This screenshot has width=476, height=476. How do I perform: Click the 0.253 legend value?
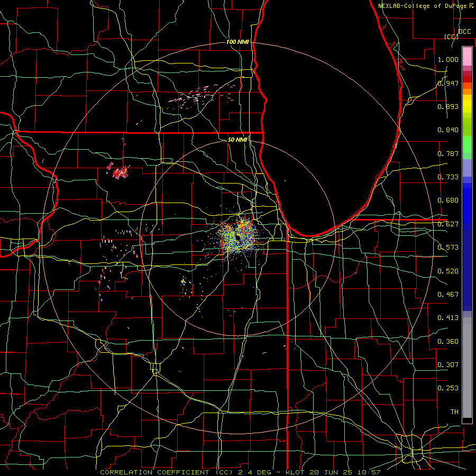(448, 388)
